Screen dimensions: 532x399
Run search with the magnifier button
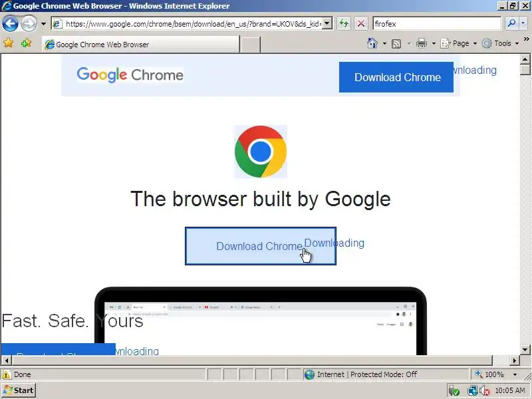pos(511,23)
